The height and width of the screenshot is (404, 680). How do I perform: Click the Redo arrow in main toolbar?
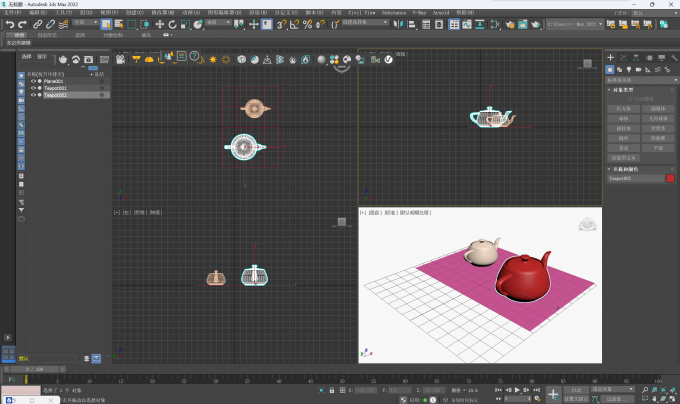22,23
